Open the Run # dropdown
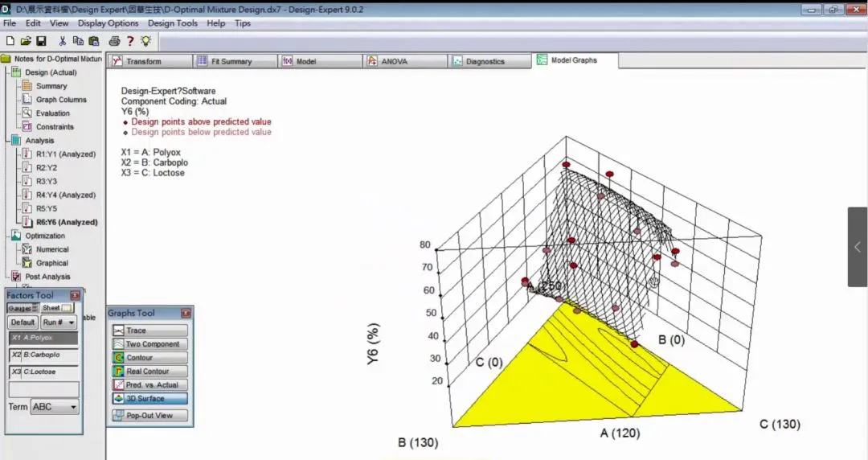Image resolution: width=868 pixels, height=460 pixels. coord(59,322)
